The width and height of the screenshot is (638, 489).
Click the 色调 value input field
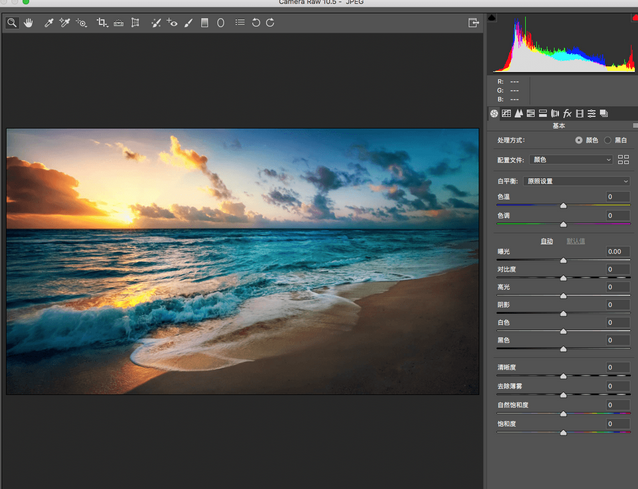click(x=618, y=215)
